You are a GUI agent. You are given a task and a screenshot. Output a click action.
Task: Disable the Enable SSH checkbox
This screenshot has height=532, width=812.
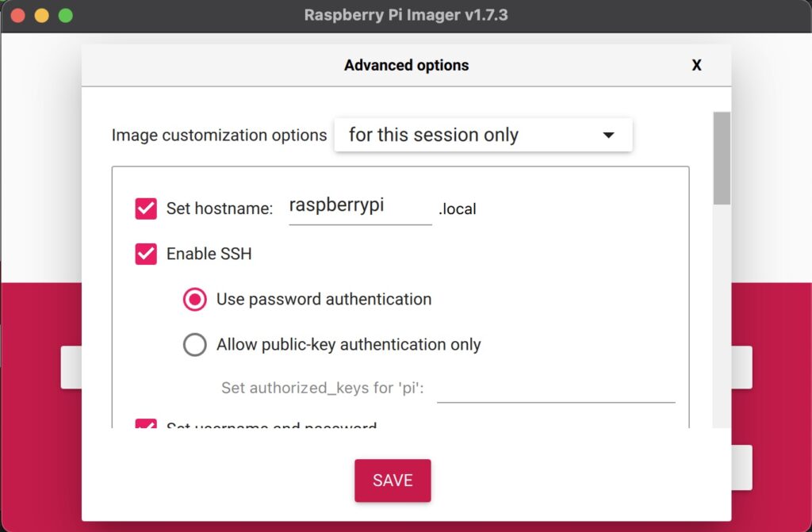[146, 254]
